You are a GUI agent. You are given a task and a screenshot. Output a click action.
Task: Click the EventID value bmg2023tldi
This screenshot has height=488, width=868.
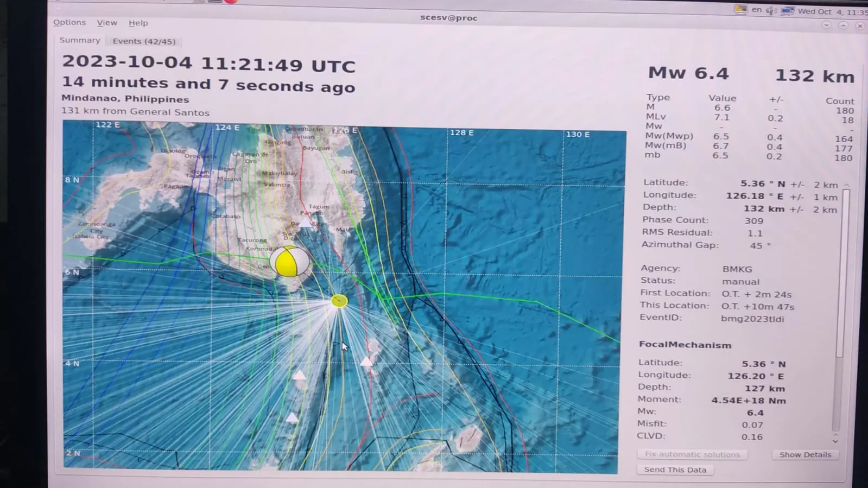click(x=752, y=319)
